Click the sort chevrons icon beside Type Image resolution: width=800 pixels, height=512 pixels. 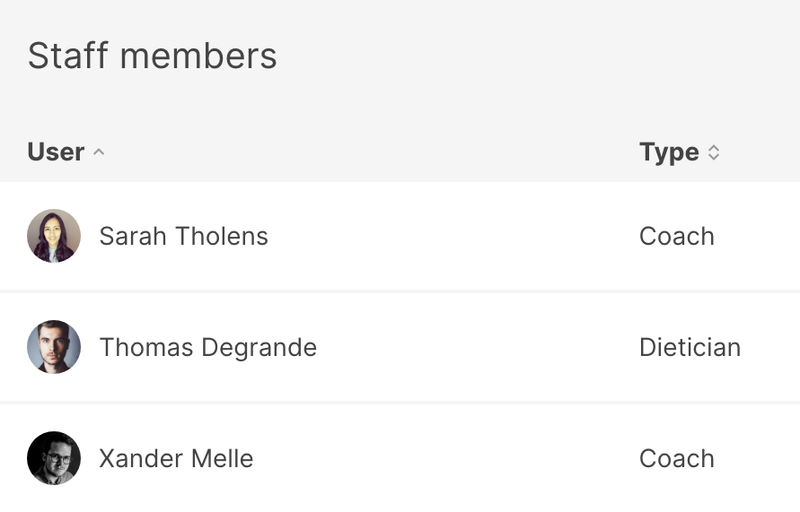pyautogui.click(x=713, y=152)
